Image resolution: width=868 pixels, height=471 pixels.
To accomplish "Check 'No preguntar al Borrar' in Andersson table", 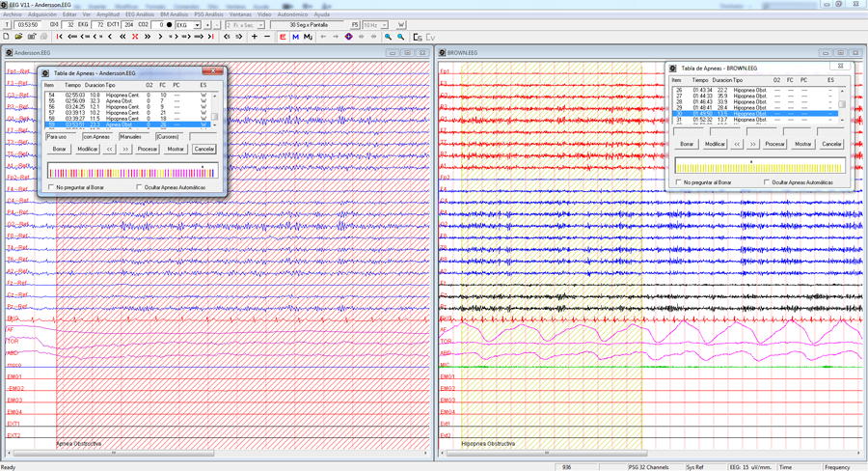I will click(51, 187).
